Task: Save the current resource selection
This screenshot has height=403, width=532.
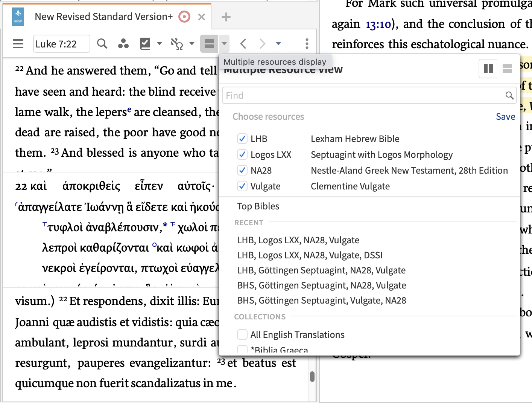Action: (x=505, y=116)
